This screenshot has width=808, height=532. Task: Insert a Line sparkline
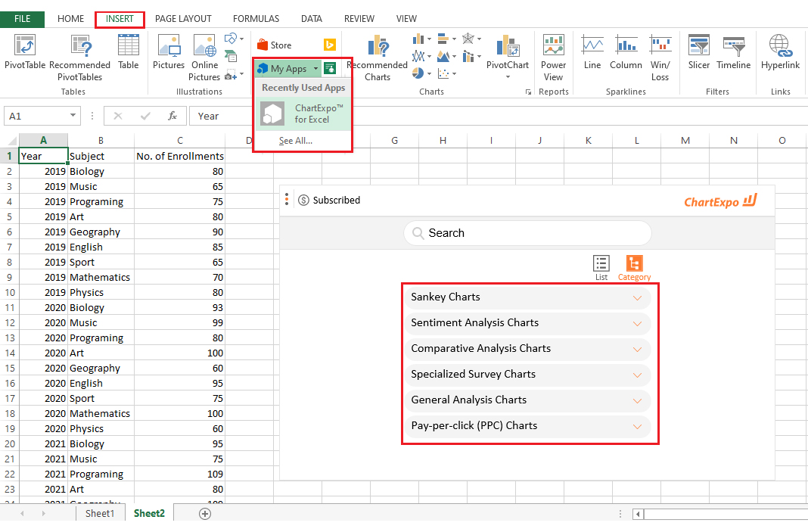point(592,52)
